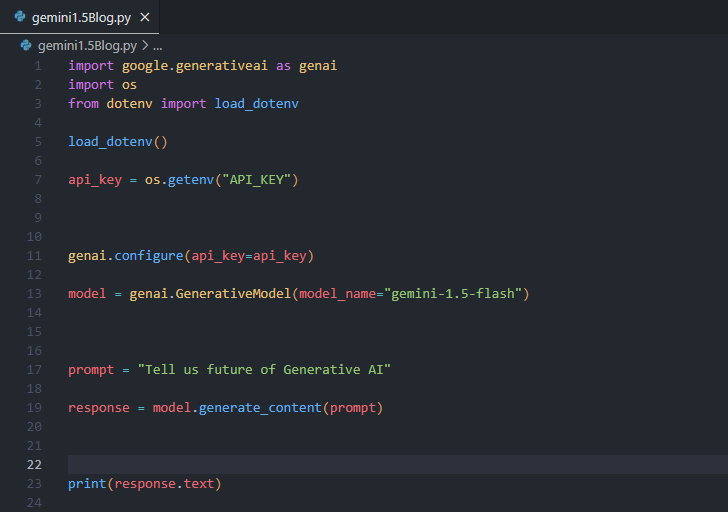Click the breadcrumb chevron separator
This screenshot has height=512, width=728.
[x=145, y=45]
